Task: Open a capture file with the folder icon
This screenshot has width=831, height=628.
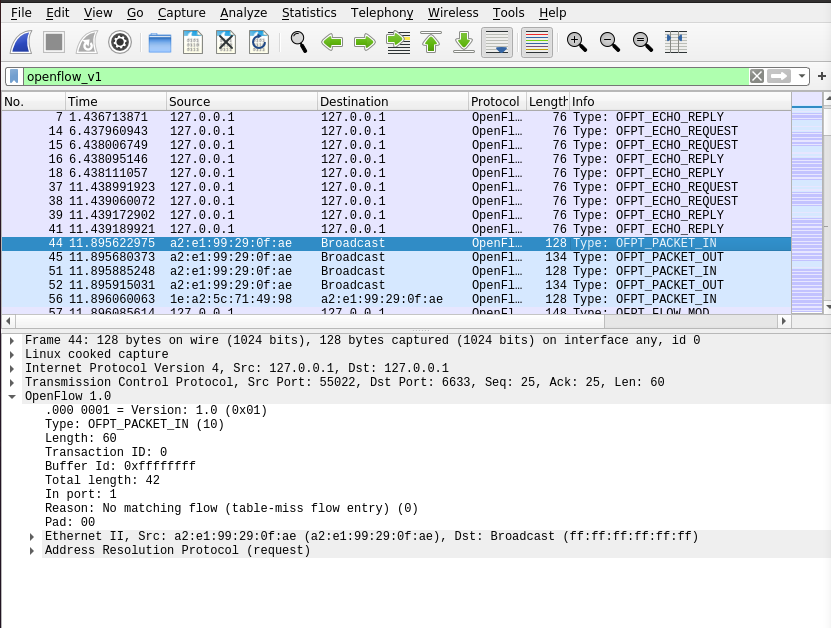Action: 160,42
